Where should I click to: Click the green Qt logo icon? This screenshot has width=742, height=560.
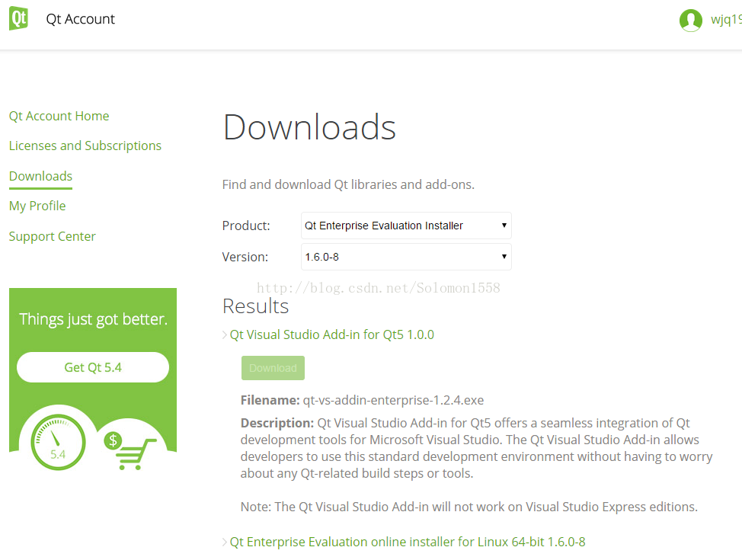click(x=18, y=18)
